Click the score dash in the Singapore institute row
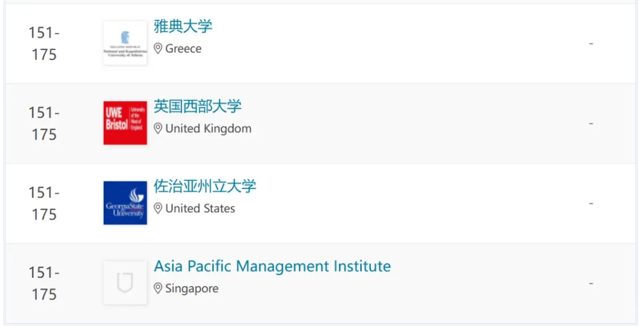Image resolution: width=644 pixels, height=331 pixels. 591,283
